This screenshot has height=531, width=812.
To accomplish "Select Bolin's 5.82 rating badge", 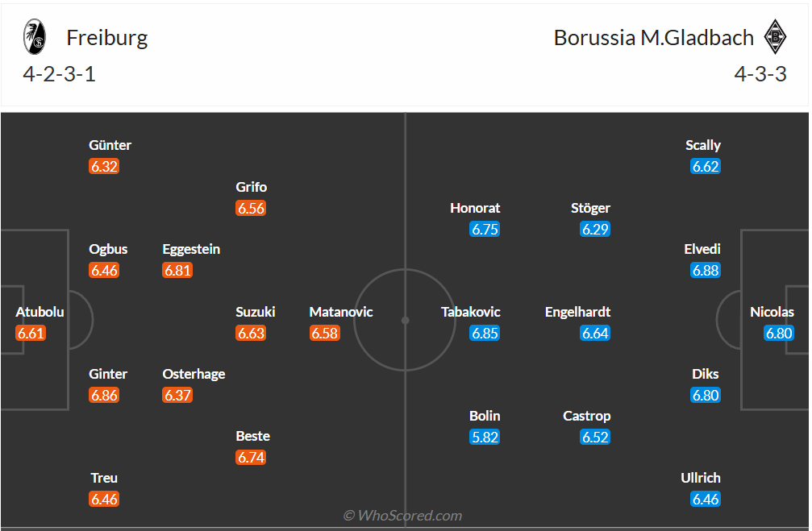I will pyautogui.click(x=485, y=437).
